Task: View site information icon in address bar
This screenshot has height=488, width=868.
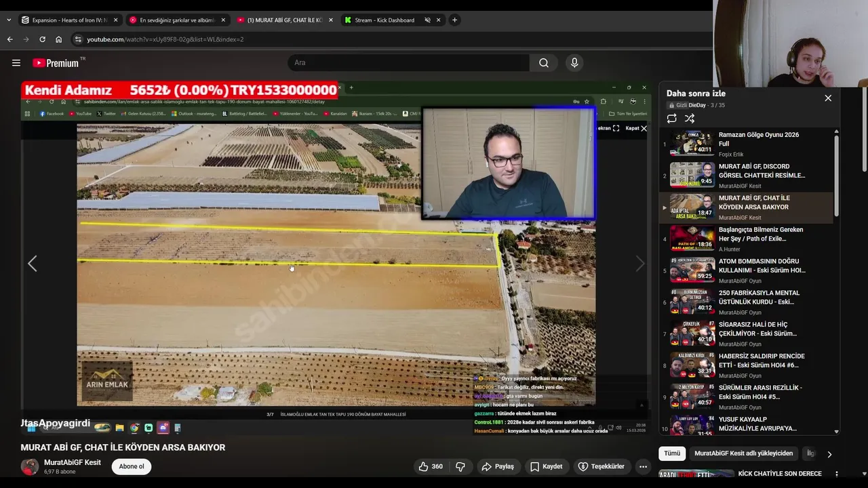Action: (x=78, y=39)
